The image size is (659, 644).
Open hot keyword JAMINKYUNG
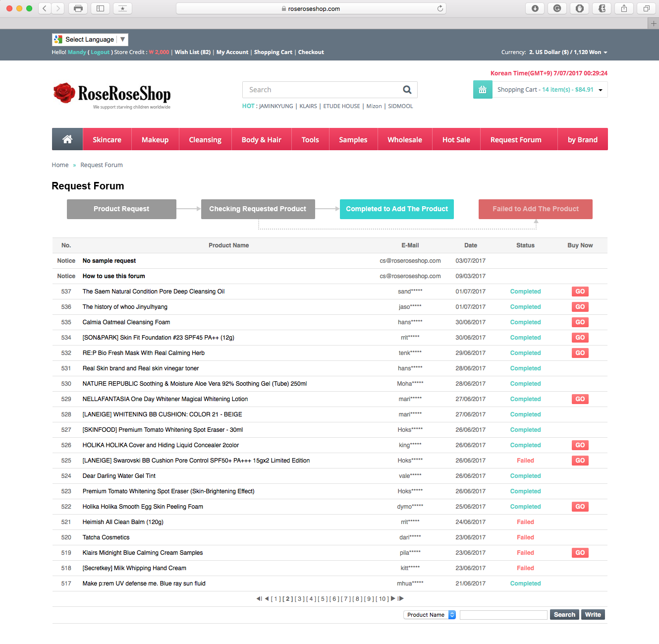coord(276,106)
